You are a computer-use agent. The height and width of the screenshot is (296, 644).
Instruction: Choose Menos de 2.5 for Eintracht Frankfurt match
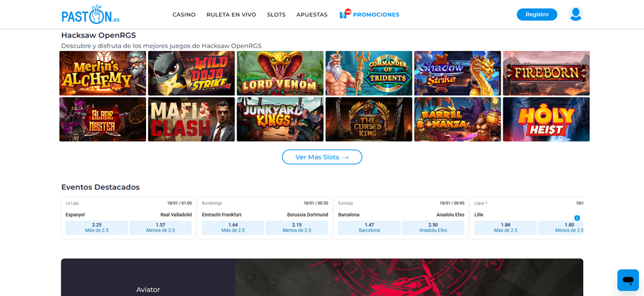coord(297,228)
